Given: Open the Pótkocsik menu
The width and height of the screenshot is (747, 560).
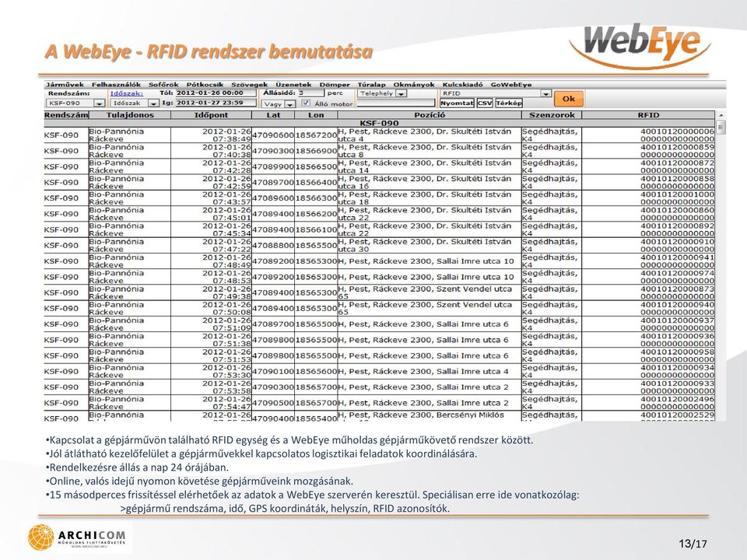Looking at the screenshot, I should tap(205, 85).
